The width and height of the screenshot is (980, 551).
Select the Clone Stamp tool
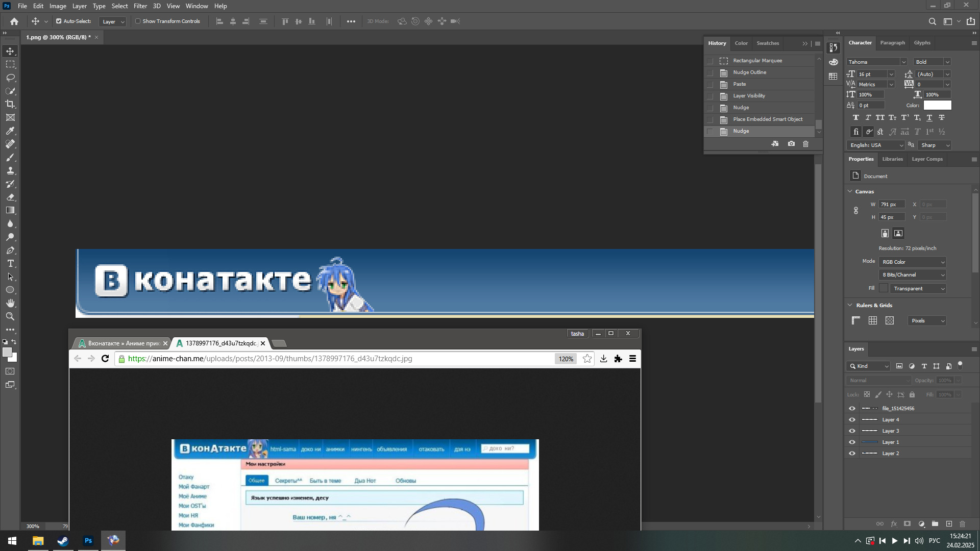click(x=10, y=170)
